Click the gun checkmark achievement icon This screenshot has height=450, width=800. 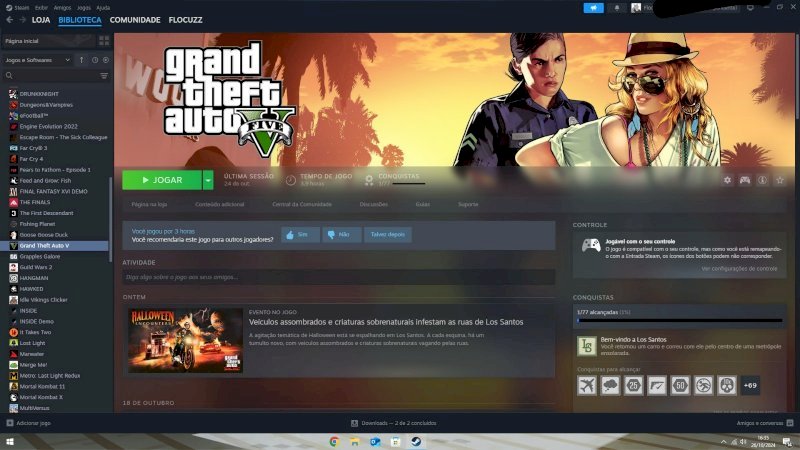[657, 386]
